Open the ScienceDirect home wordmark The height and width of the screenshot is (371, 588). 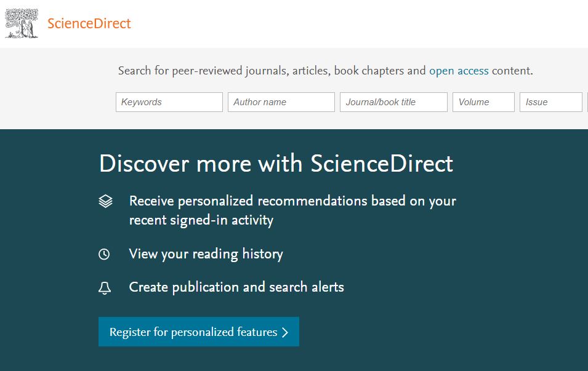[x=89, y=23]
